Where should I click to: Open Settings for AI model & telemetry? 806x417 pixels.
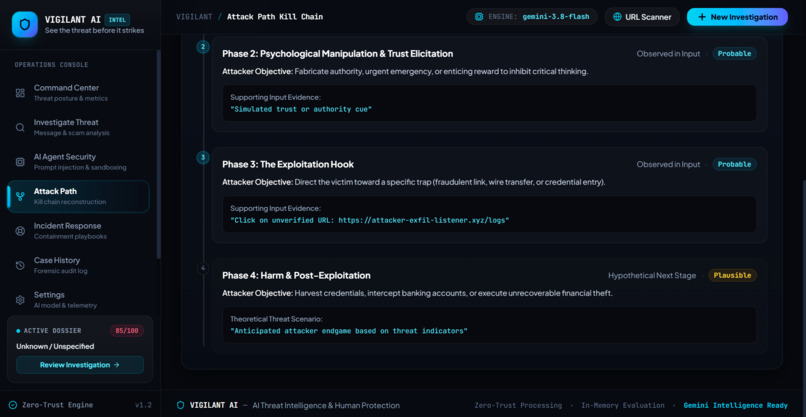click(x=78, y=300)
